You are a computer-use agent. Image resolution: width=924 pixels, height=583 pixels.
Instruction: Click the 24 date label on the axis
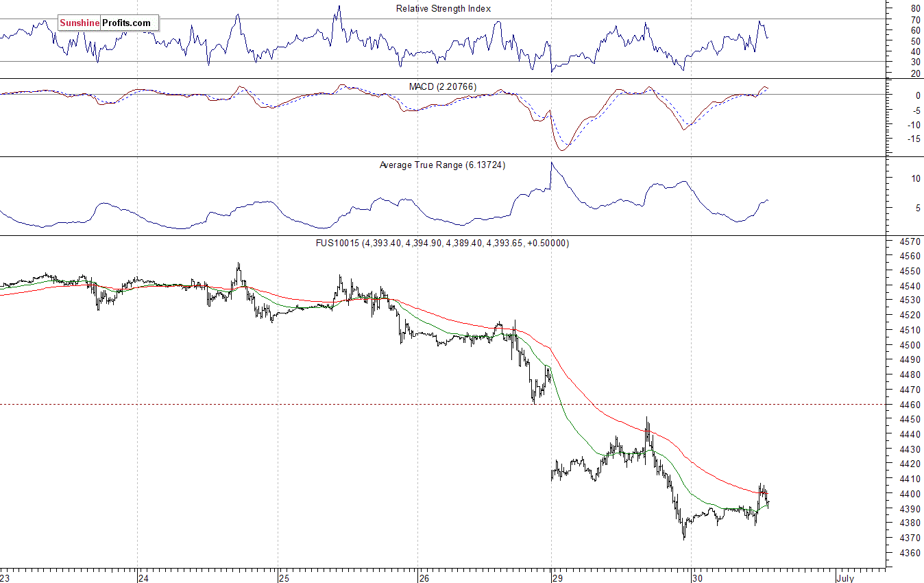point(144,578)
